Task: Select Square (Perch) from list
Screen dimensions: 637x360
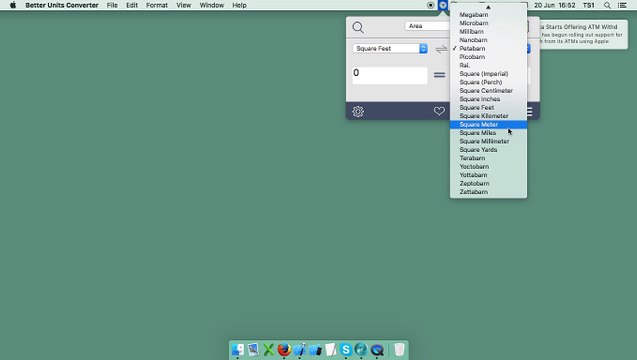Action: coord(488,82)
